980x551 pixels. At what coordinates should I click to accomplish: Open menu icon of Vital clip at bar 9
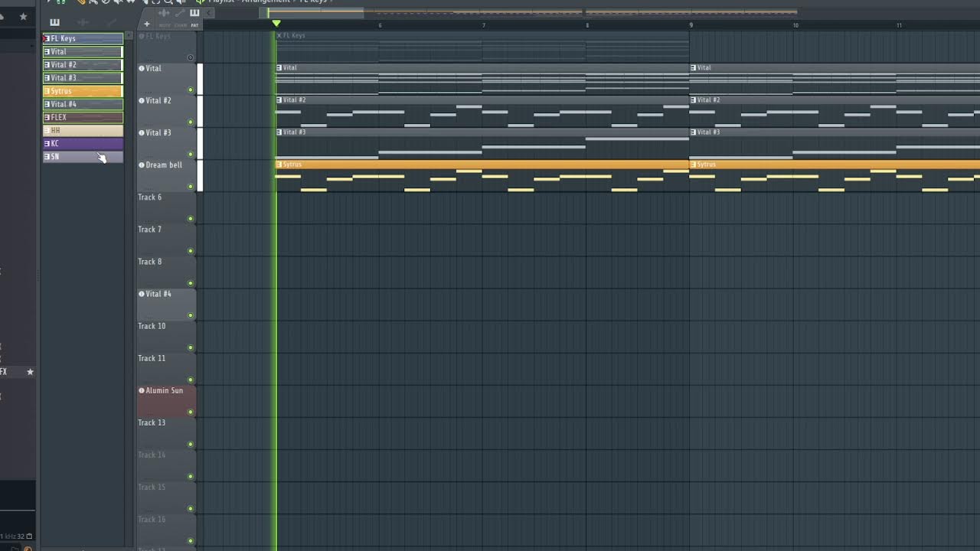694,67
